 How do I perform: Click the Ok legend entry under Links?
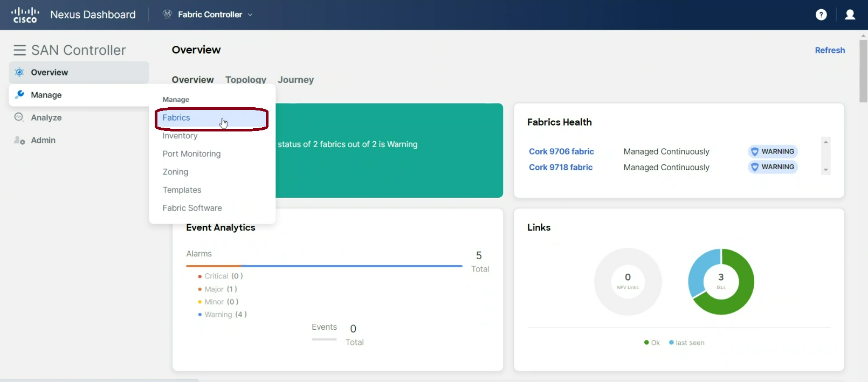point(652,343)
